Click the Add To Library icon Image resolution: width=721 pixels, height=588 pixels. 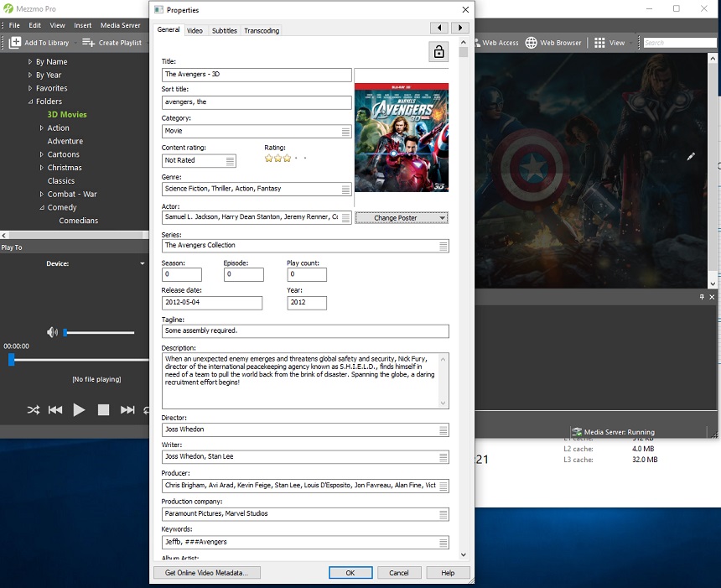[x=15, y=42]
